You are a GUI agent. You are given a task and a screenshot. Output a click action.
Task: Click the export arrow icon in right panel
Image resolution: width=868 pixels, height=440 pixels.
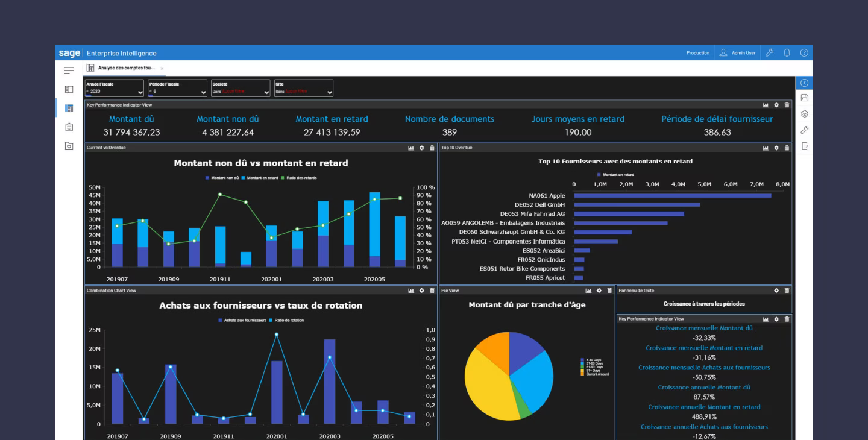tap(804, 146)
